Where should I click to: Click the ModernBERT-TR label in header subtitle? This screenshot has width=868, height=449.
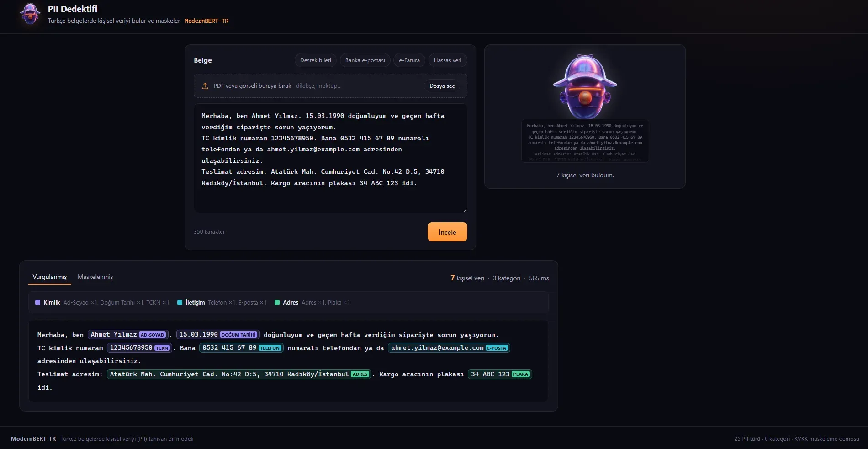click(x=206, y=21)
